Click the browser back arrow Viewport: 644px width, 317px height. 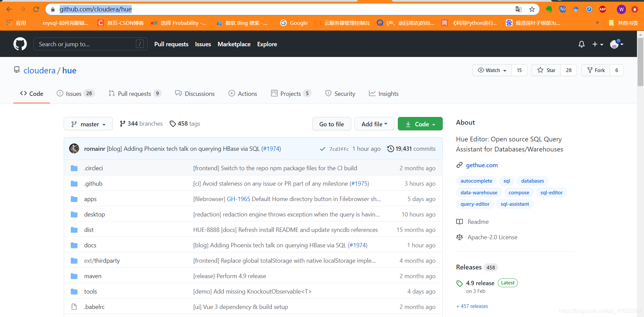coord(9,9)
